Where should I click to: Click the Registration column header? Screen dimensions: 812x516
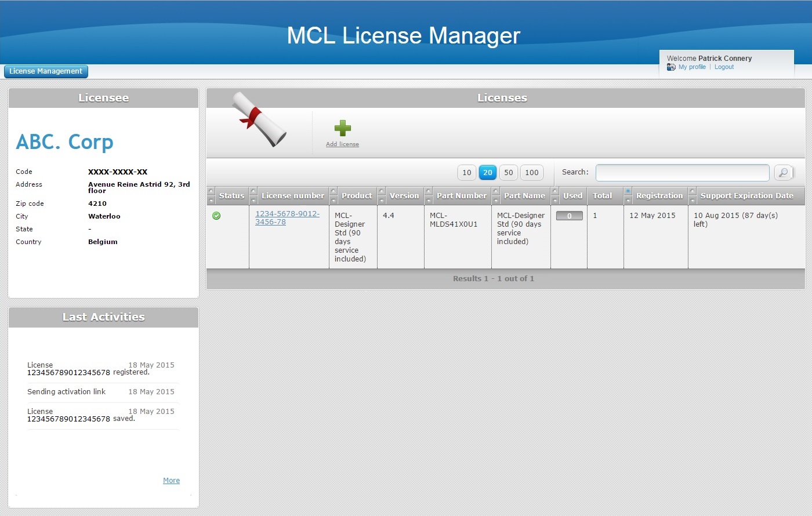point(659,196)
